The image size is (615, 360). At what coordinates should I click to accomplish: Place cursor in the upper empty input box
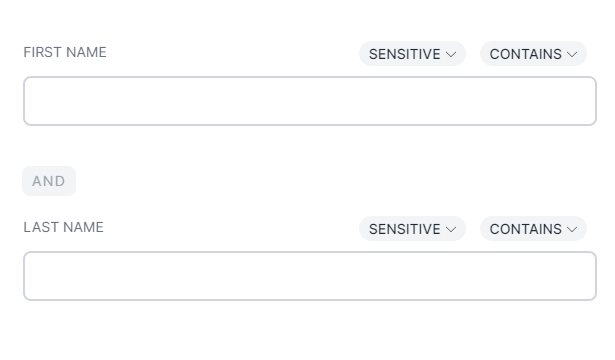tap(310, 101)
